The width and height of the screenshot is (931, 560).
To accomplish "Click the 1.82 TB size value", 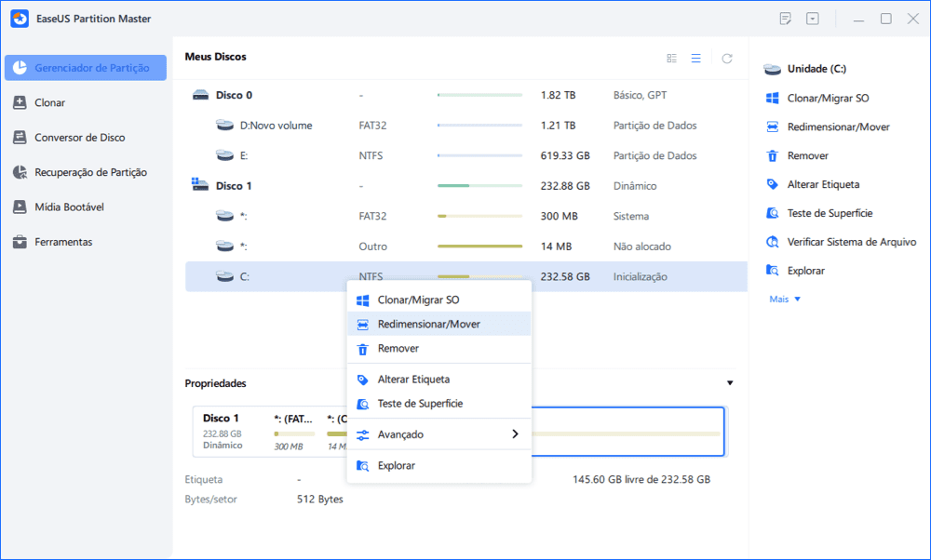I will pyautogui.click(x=558, y=95).
